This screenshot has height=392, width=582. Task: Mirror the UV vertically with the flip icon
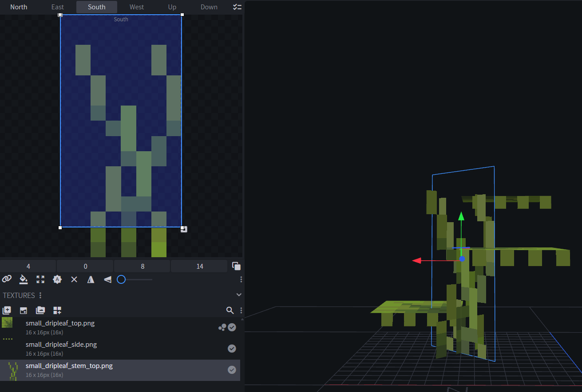click(x=107, y=279)
